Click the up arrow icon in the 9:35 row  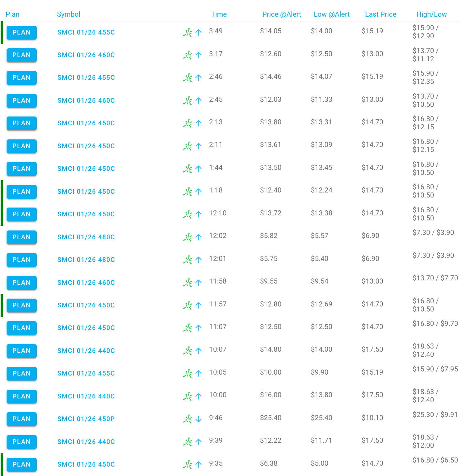[x=198, y=464]
